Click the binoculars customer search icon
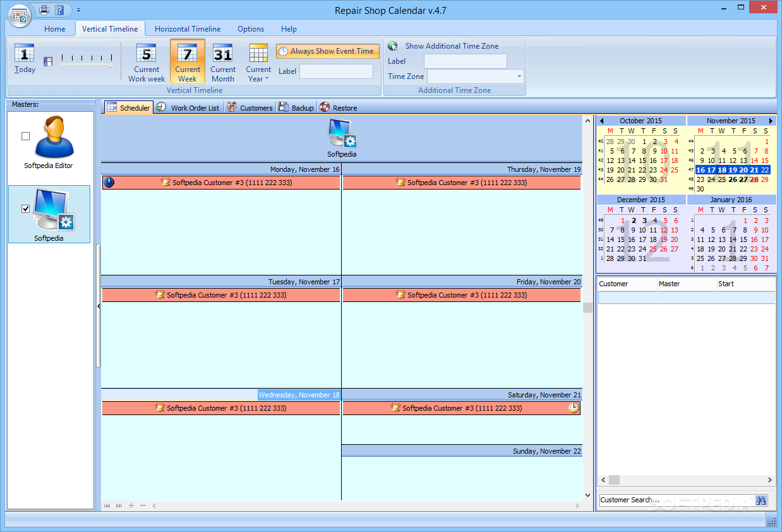The width and height of the screenshot is (782, 532). [x=761, y=500]
